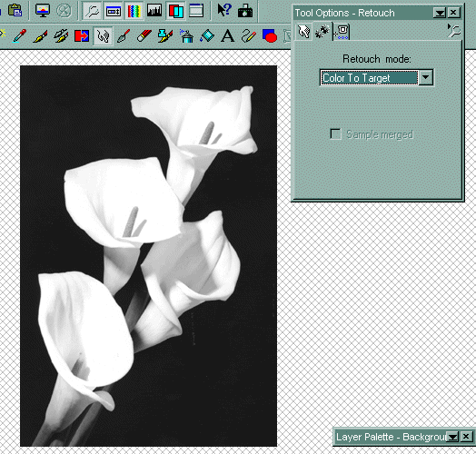Select the Retouch finger tool
Image resolution: width=476 pixels, height=454 pixels.
coord(103,35)
